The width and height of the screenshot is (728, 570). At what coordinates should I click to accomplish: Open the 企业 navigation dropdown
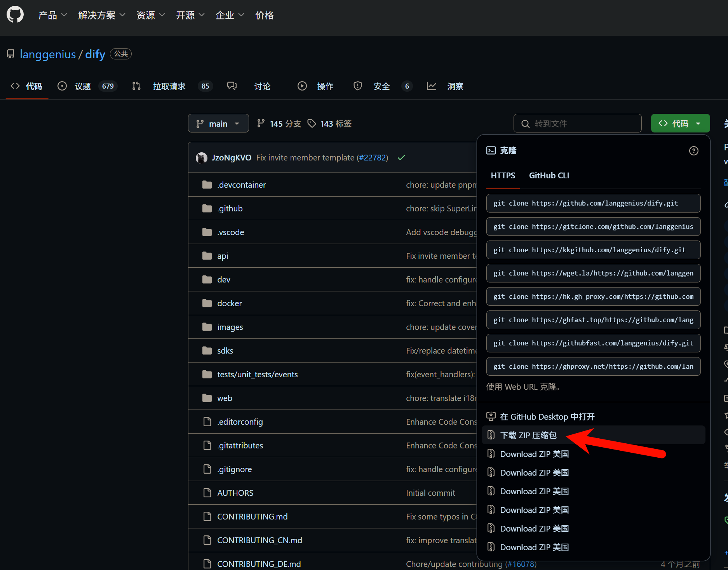[230, 15]
